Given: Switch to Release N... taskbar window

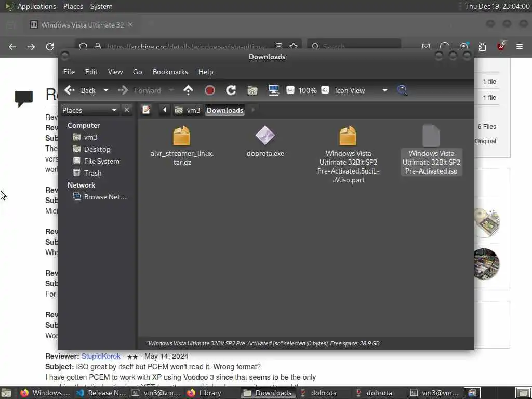Looking at the screenshot, I should [x=101, y=393].
